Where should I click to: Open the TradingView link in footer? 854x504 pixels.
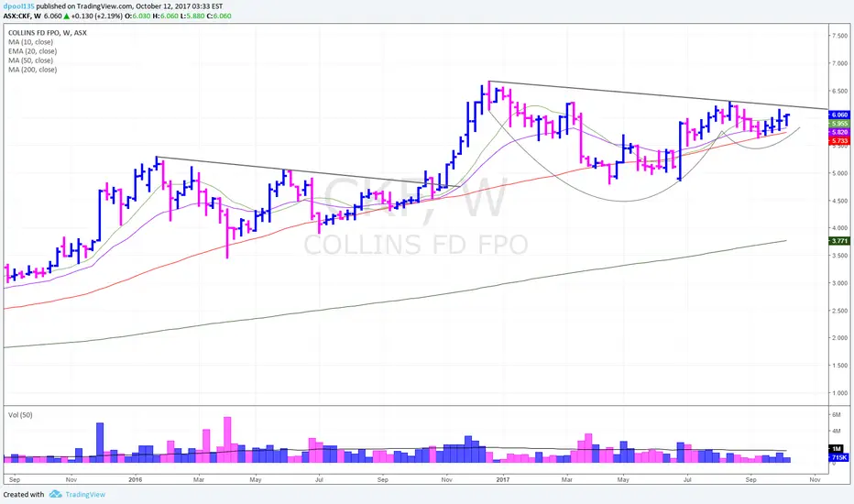(85, 495)
